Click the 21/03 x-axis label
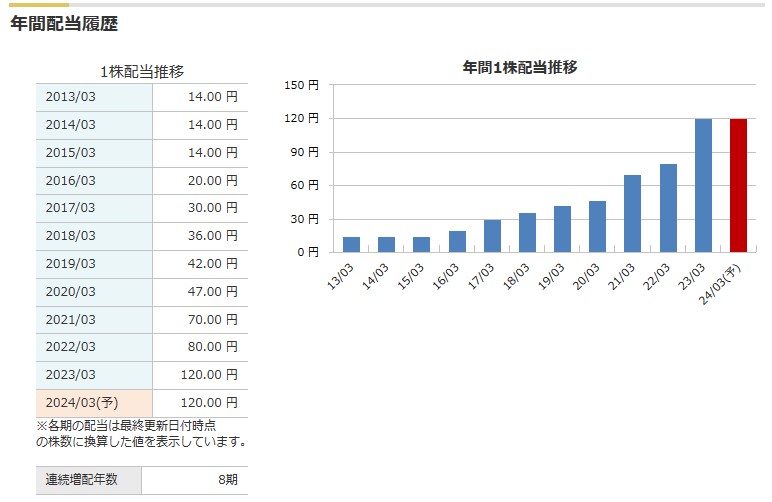 (x=621, y=277)
